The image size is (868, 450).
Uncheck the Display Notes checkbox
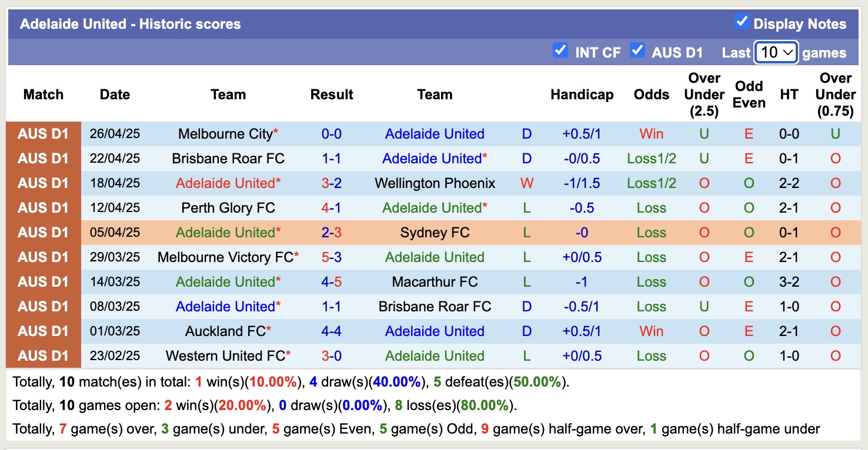click(743, 22)
